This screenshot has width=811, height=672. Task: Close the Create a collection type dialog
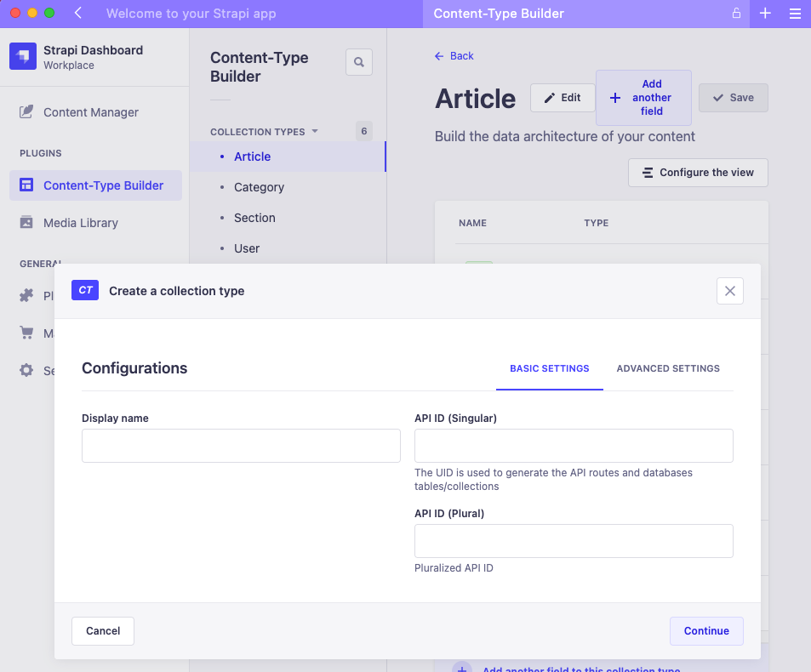click(x=730, y=291)
